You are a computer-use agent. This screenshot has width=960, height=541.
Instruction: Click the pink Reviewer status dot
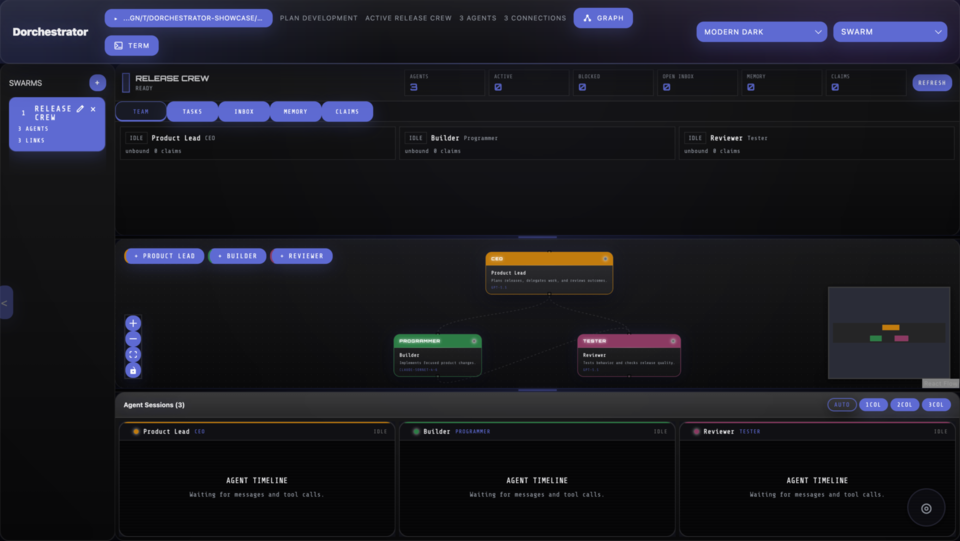pos(696,431)
